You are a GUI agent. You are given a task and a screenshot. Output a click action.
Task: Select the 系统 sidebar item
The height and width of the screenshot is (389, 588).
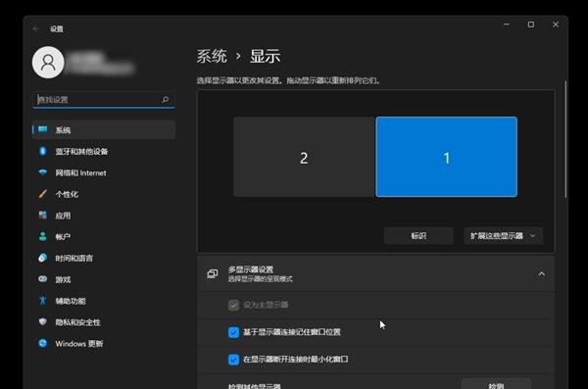pos(104,129)
